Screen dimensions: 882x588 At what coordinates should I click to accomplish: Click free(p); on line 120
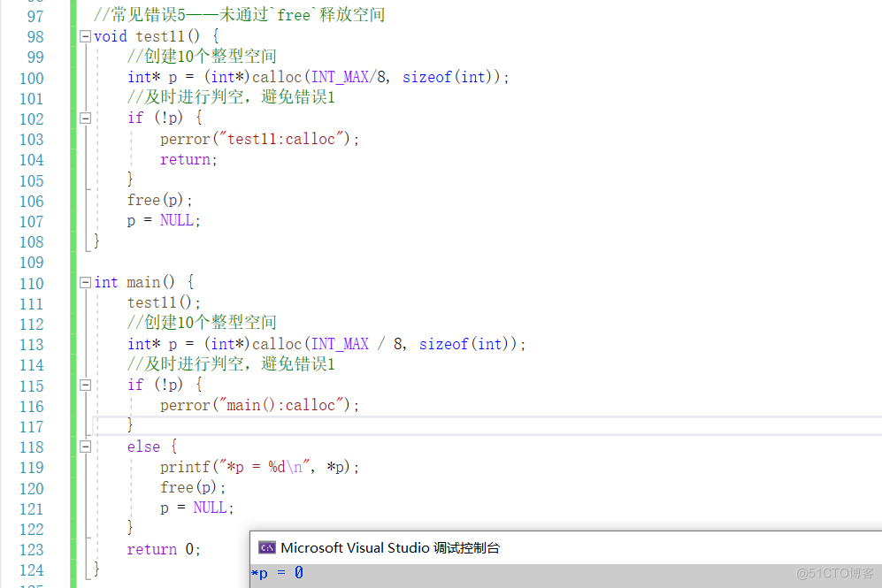193,487
